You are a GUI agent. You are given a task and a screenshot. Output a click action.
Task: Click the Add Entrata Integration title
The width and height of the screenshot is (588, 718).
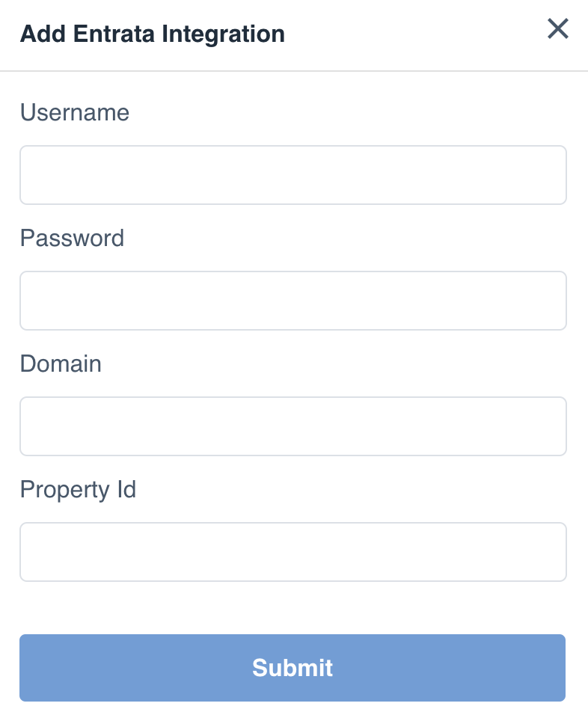[153, 34]
